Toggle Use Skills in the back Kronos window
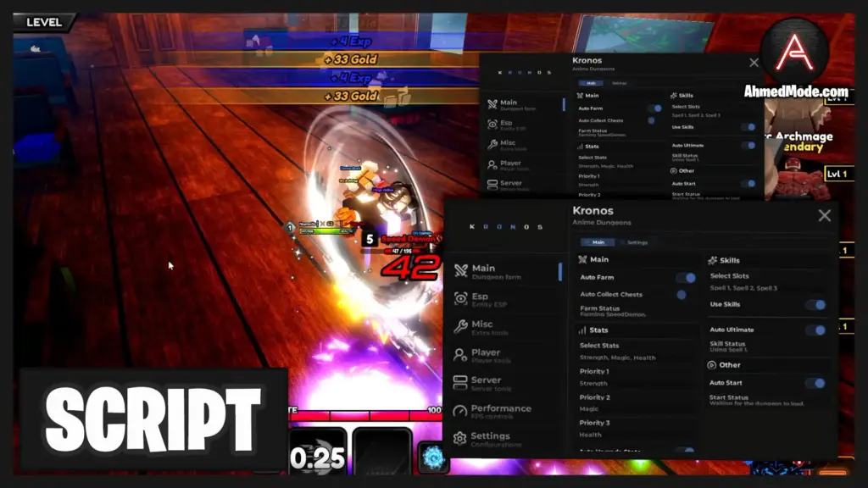Screen dimensions: 868x488 coord(748,127)
